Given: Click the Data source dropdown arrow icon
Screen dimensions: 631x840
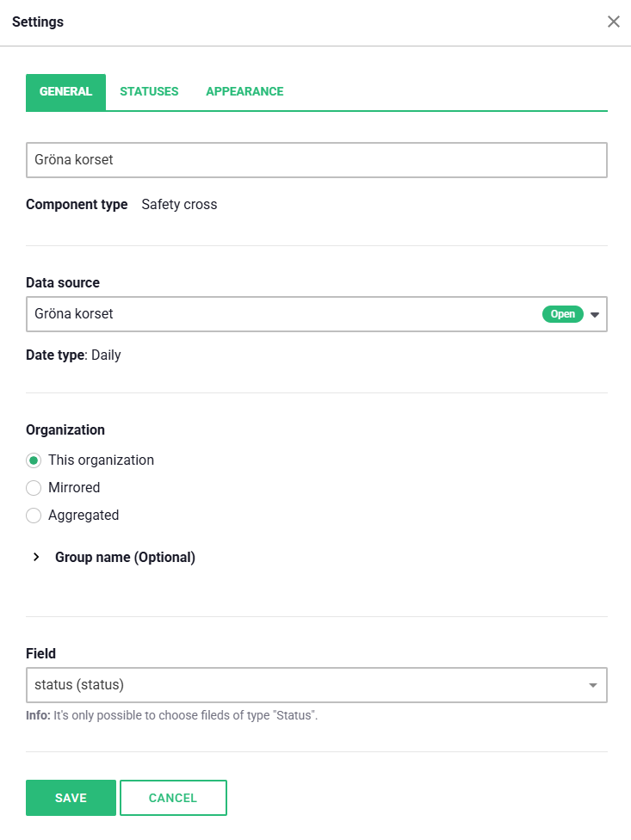Looking at the screenshot, I should (594, 315).
